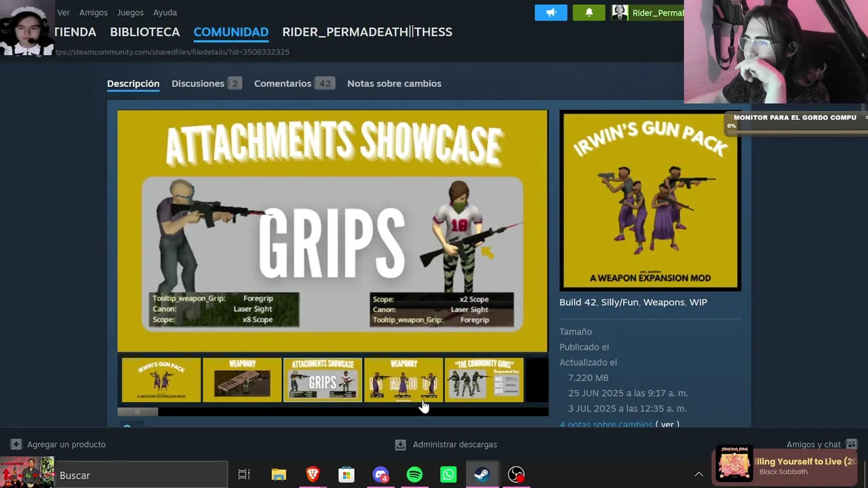This screenshot has width=868, height=488.
Task: Launch Brave browser from the taskbar
Action: [313, 475]
